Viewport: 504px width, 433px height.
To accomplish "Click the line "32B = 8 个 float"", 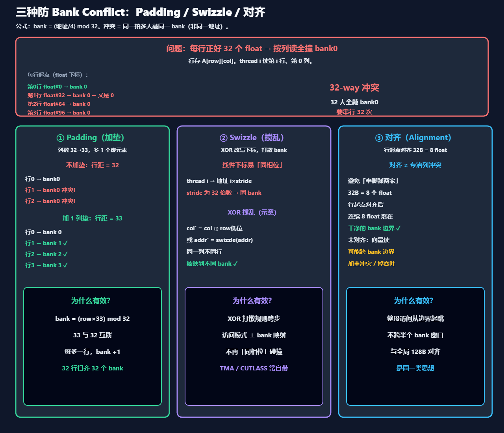I will pos(370,192).
